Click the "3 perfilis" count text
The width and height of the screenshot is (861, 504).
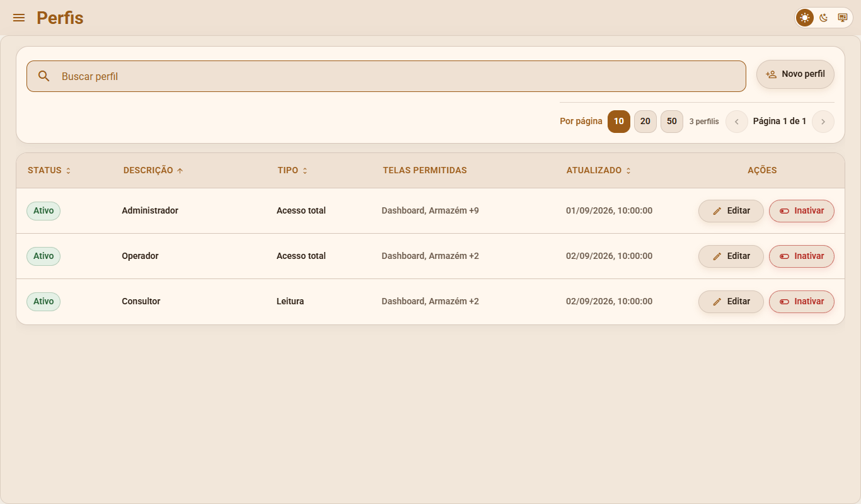pyautogui.click(x=704, y=122)
